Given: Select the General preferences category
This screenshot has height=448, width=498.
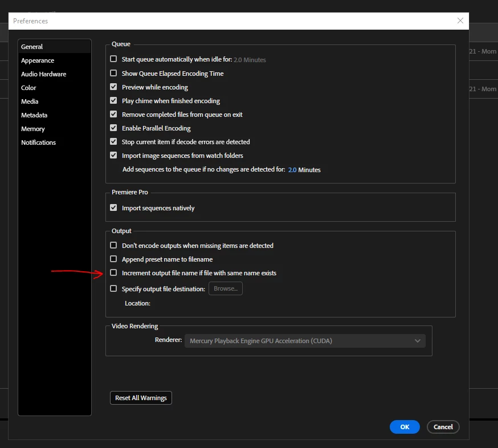Looking at the screenshot, I should pyautogui.click(x=55, y=47).
